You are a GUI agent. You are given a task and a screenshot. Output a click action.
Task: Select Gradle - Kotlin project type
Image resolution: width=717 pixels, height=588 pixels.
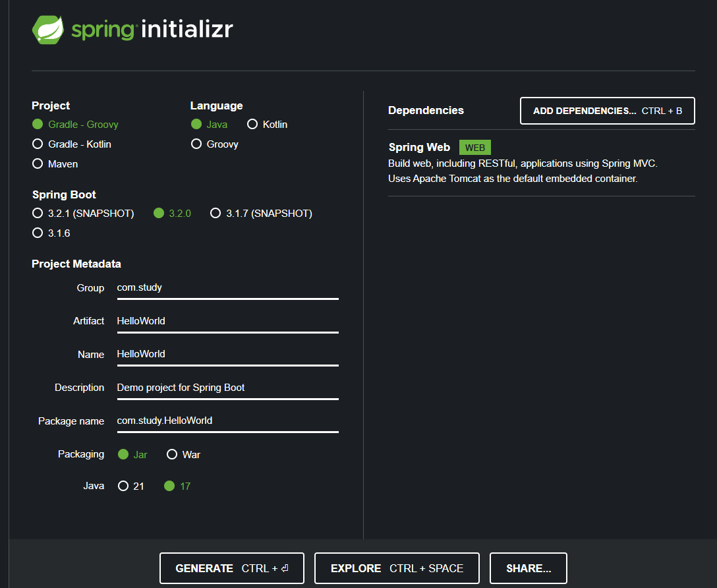tap(72, 144)
